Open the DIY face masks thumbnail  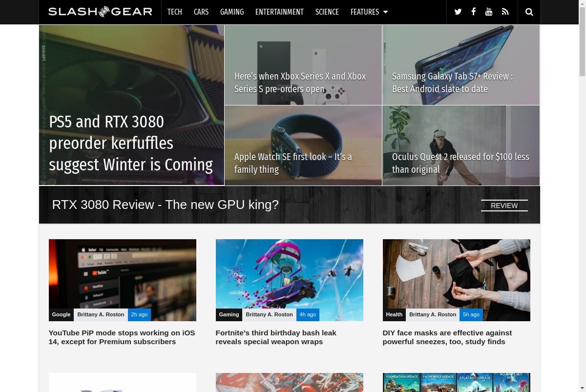point(457,280)
